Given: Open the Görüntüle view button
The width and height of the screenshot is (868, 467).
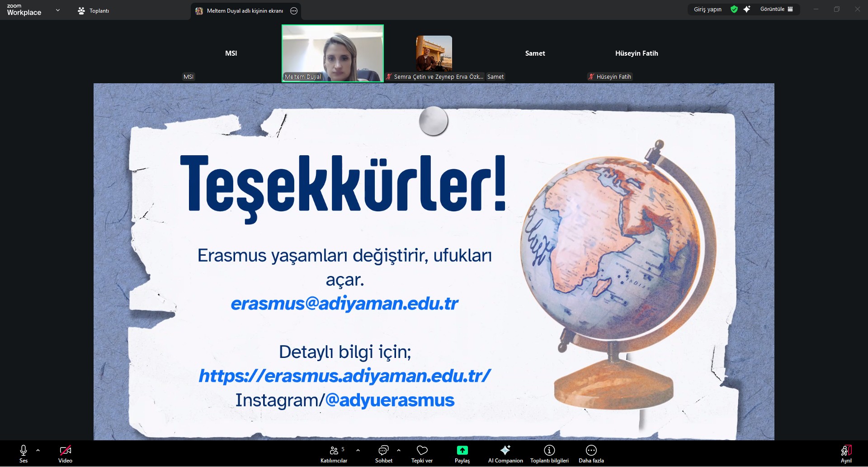Looking at the screenshot, I should (776, 9).
